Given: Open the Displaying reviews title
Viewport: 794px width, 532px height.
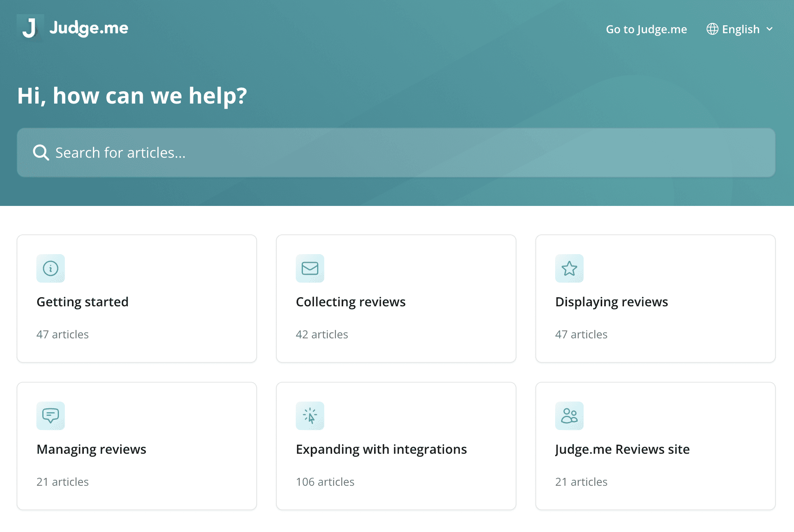Looking at the screenshot, I should click(x=611, y=302).
